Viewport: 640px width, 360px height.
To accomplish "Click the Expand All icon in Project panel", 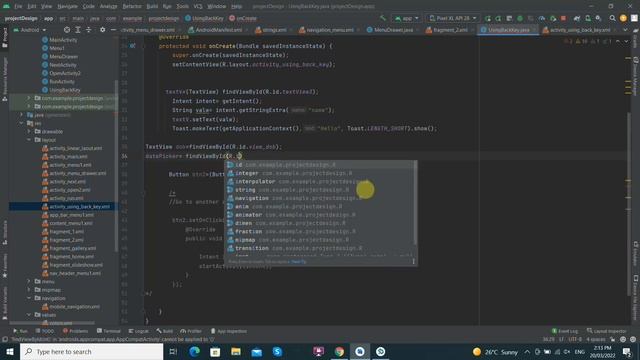I will click(78, 30).
